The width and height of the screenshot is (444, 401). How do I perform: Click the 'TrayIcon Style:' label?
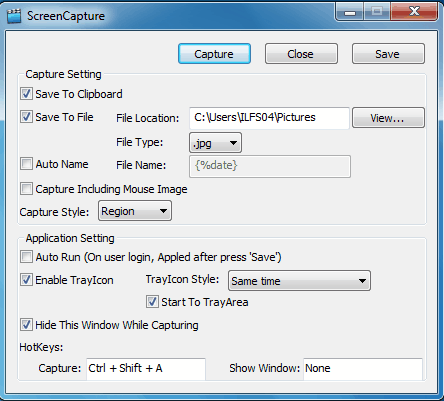(182, 279)
